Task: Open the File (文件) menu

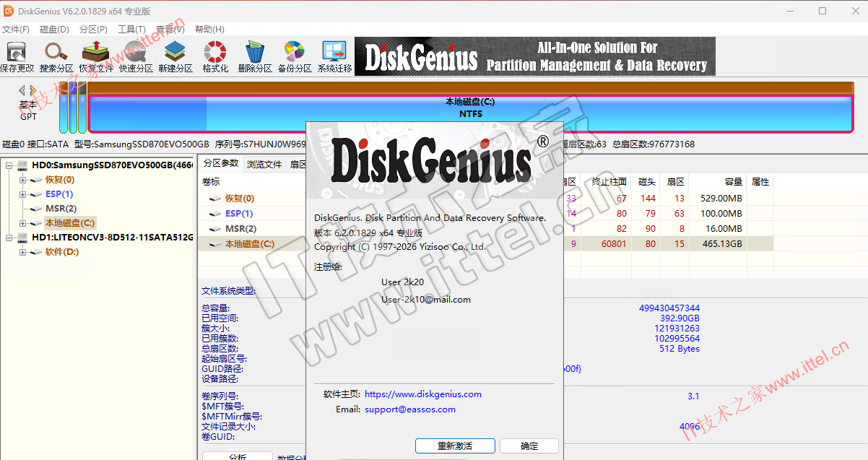Action: click(16, 30)
